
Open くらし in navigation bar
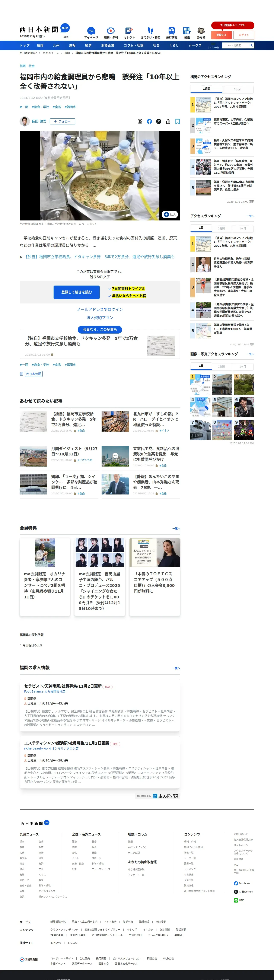coord(174,45)
